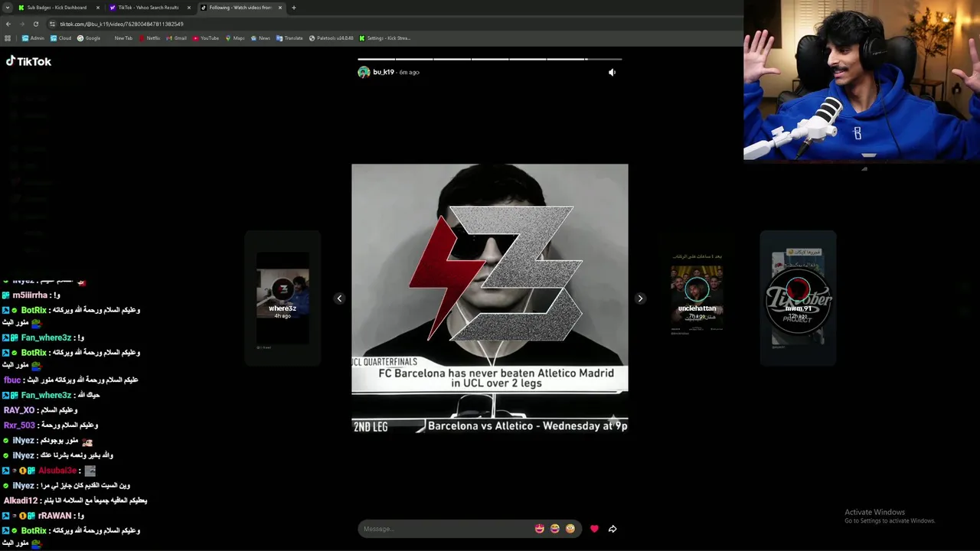Go forward in browser history
The width and height of the screenshot is (980, 551).
[x=22, y=24]
